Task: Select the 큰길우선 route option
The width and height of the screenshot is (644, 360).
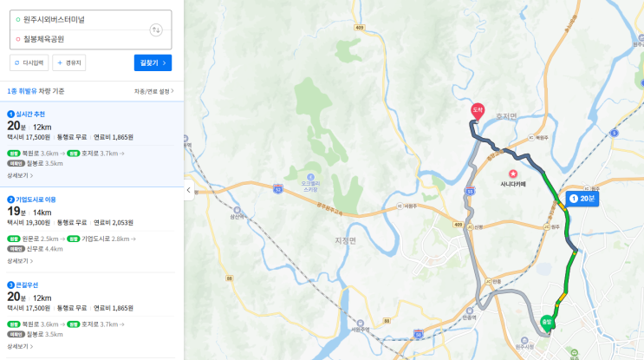Action: 92,315
